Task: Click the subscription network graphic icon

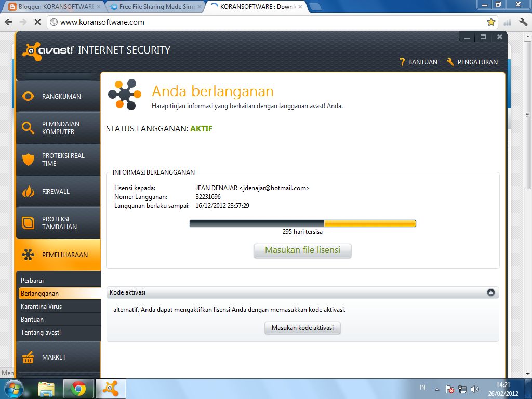Action: (125, 95)
